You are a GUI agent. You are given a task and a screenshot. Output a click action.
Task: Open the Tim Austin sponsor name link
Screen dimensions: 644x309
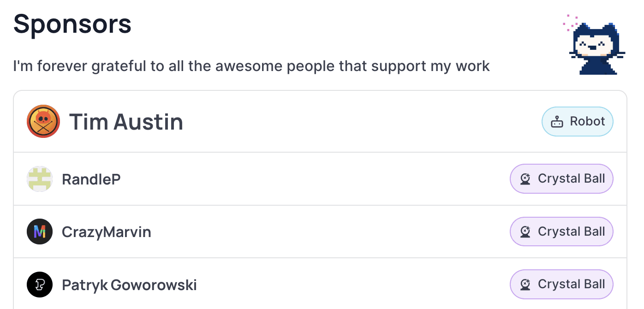click(x=126, y=122)
